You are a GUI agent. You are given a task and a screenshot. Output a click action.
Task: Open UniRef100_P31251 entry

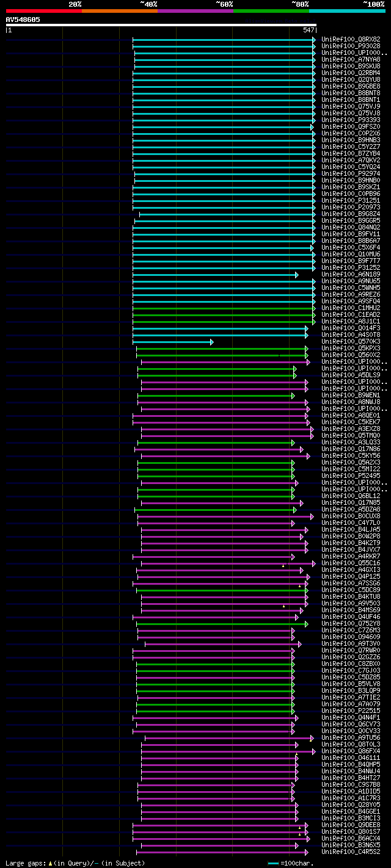(351, 200)
